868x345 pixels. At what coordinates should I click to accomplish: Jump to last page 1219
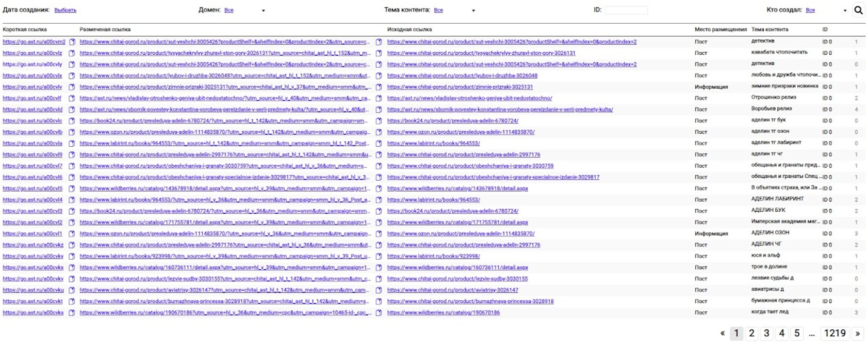point(835,333)
